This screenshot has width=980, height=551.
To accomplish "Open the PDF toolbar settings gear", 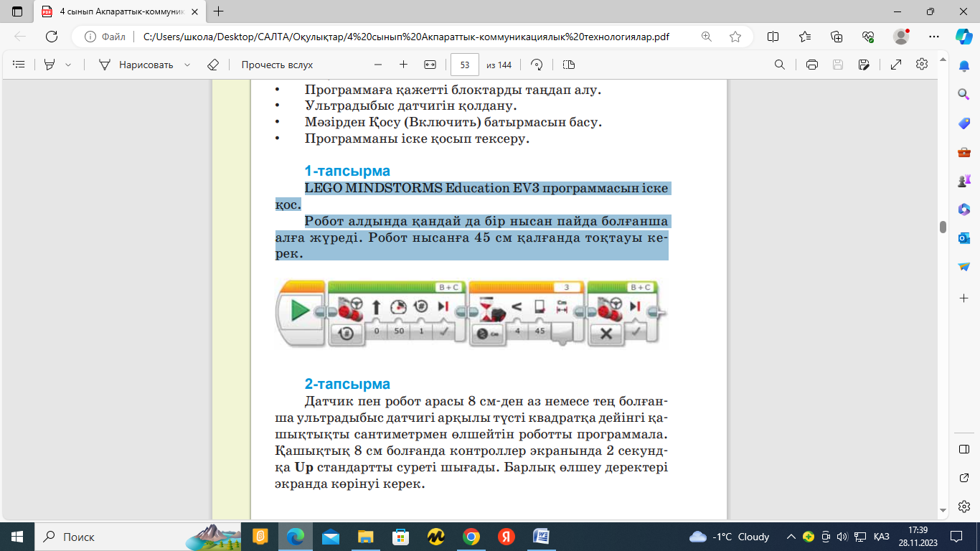I will coord(922,65).
